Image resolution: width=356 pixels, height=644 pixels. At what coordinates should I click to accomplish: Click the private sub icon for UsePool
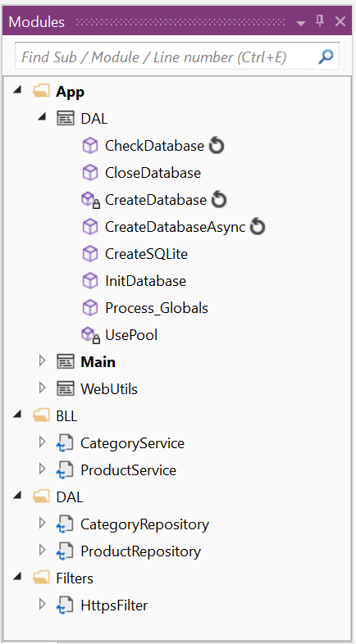tap(90, 336)
